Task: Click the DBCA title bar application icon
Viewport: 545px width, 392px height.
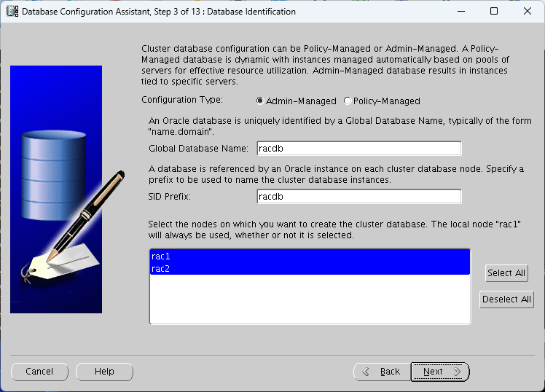Action: click(x=12, y=11)
